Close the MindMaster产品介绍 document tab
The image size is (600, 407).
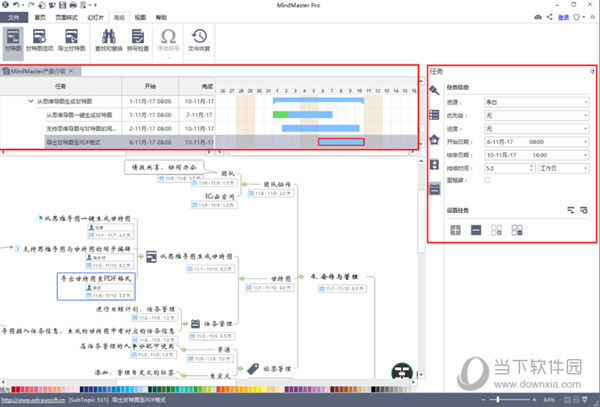tap(71, 71)
